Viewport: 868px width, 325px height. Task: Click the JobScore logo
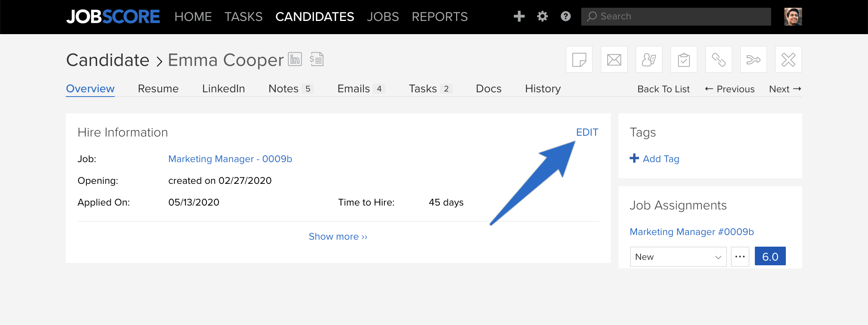tap(113, 17)
